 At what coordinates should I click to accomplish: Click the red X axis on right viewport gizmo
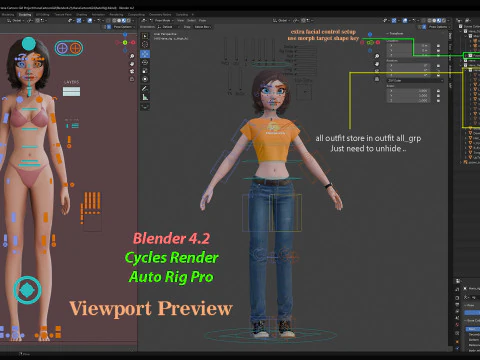(378, 43)
